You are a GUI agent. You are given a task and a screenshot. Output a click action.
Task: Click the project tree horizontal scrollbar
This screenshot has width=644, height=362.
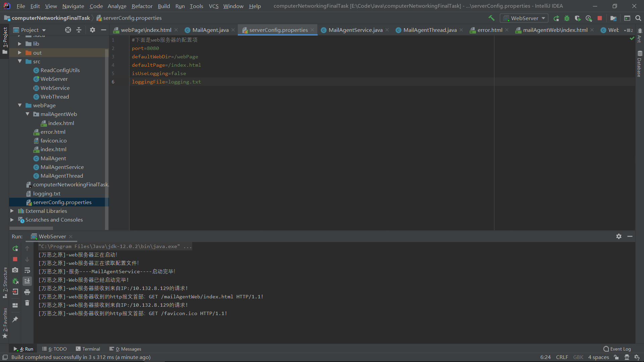pos(31,228)
